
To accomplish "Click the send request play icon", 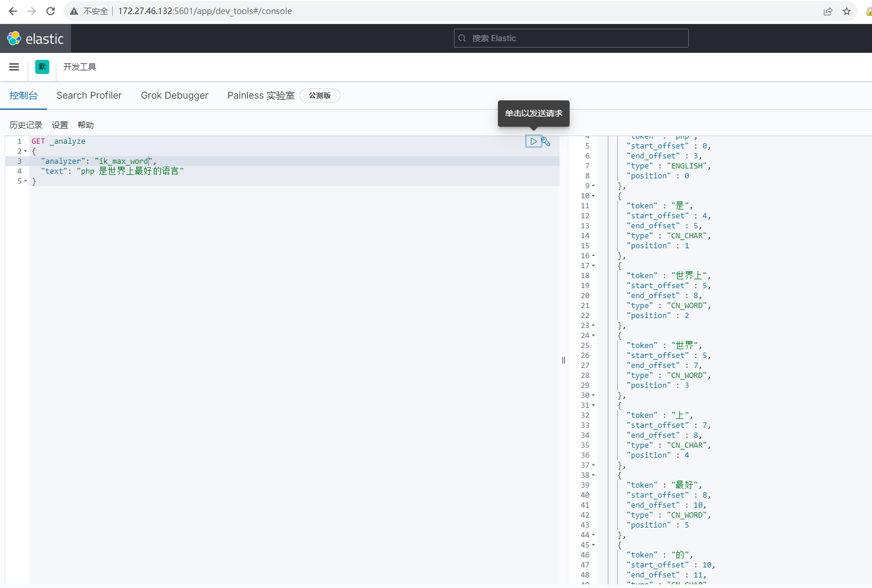I will 533,141.
